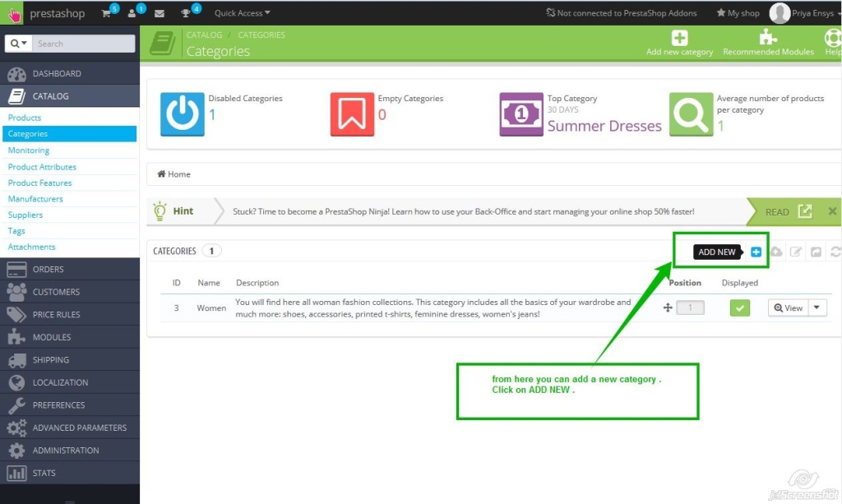Click the average products magnifier icon
This screenshot has width=842, height=504.
(691, 113)
